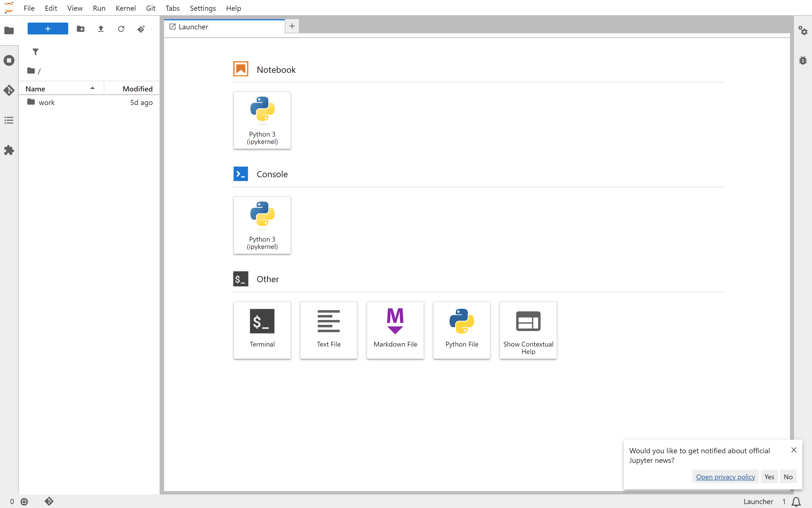
Task: Launch a Python 3 notebook
Action: pos(262,120)
